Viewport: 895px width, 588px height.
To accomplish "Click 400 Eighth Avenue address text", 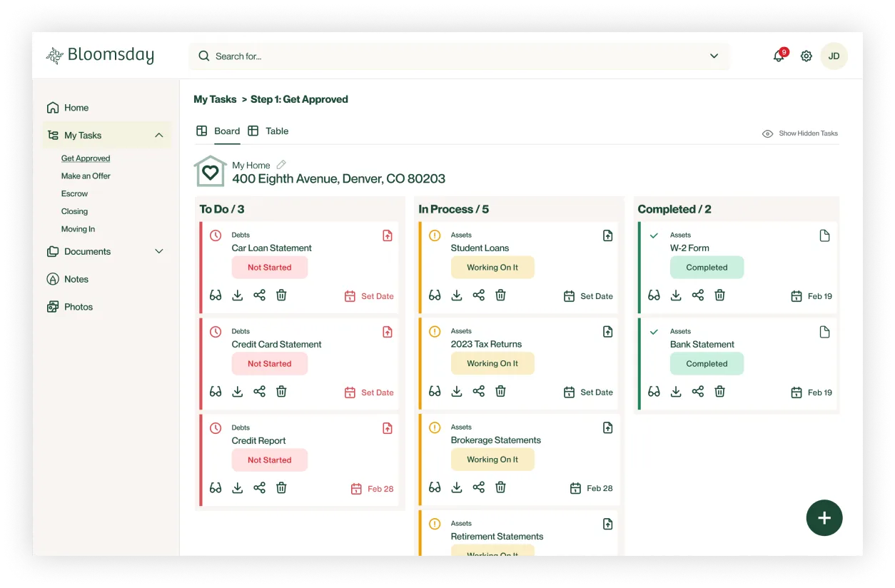I will tap(338, 179).
